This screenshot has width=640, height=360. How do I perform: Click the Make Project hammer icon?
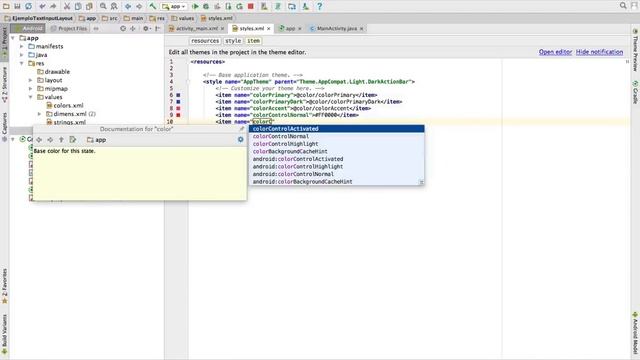tap(153, 6)
